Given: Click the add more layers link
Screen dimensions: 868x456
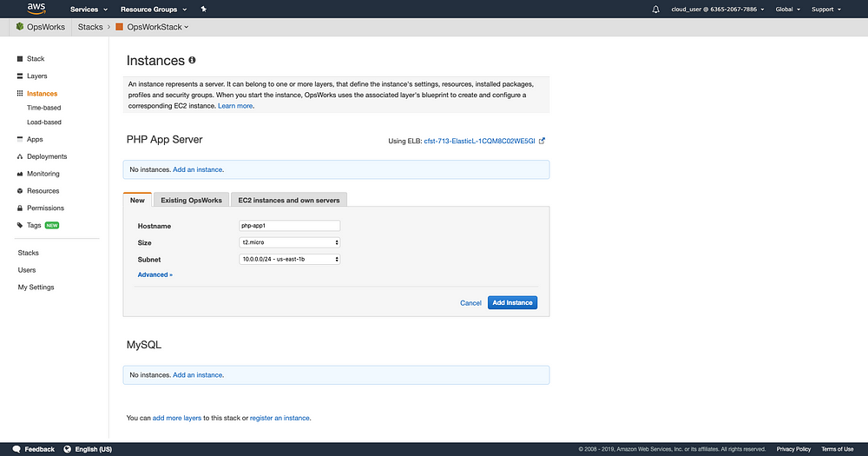Looking at the screenshot, I should tap(176, 419).
